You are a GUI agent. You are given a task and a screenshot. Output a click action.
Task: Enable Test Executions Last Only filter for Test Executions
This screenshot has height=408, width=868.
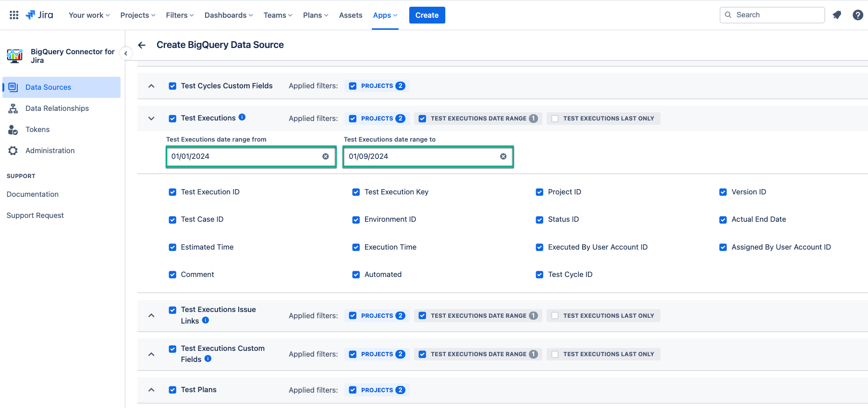pos(555,119)
